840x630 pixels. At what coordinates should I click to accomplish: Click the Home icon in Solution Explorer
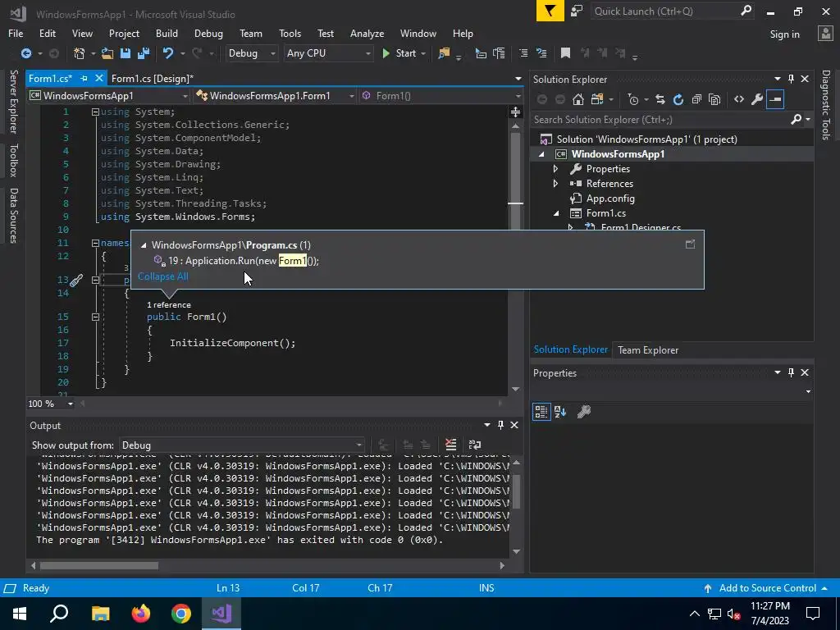click(577, 99)
